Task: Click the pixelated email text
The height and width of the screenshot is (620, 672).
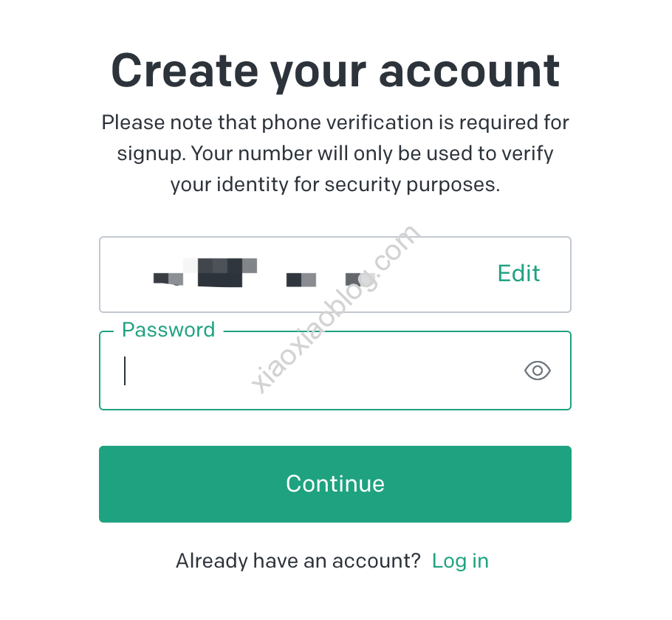Action: pos(264,273)
